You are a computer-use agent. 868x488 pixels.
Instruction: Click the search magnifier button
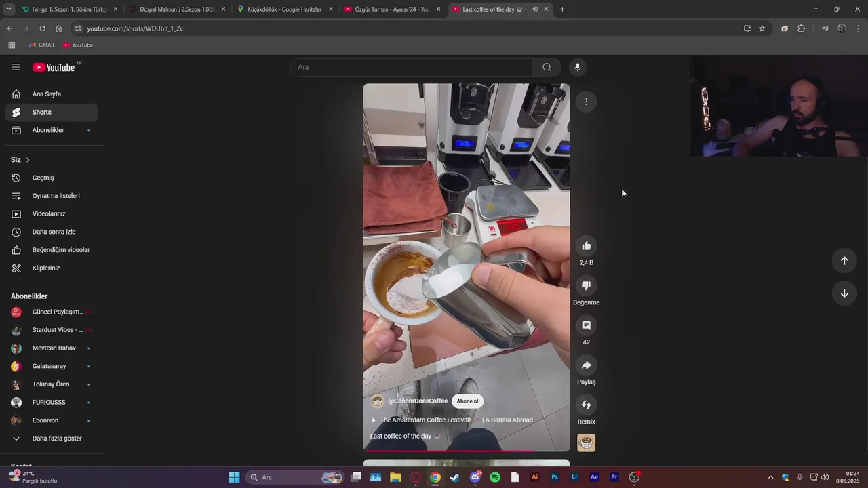pyautogui.click(x=547, y=67)
